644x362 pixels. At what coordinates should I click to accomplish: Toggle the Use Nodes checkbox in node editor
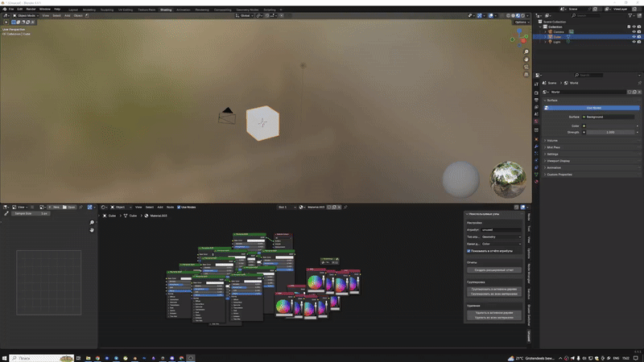click(180, 207)
